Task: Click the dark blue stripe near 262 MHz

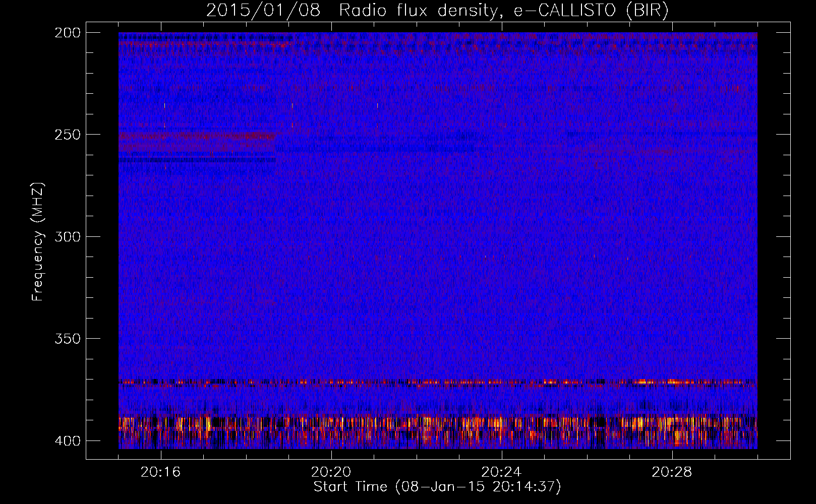Action: pyautogui.click(x=197, y=160)
